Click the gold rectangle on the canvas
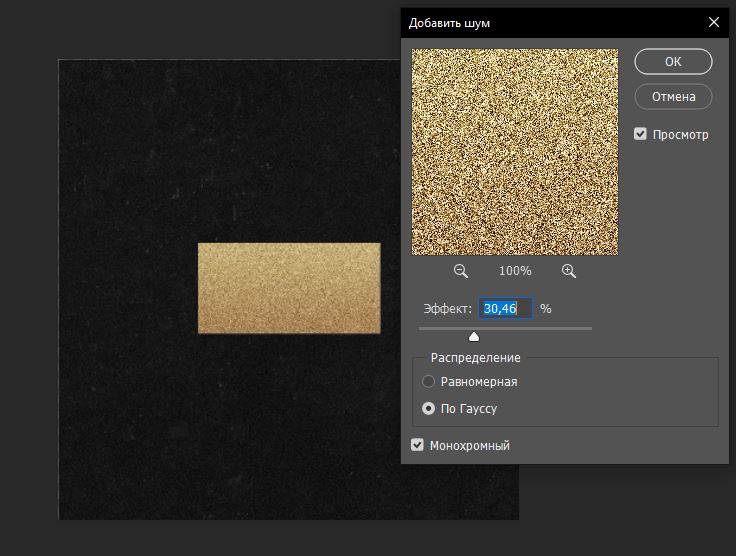The height and width of the screenshot is (556, 736). (x=289, y=288)
